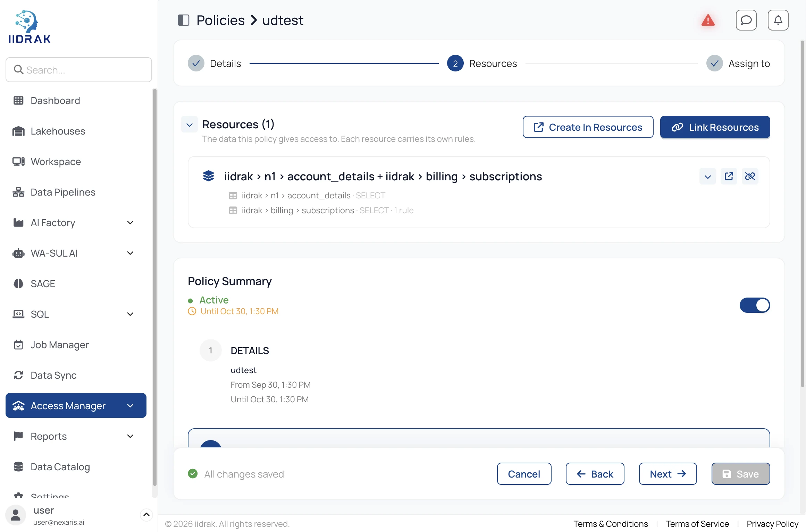Click the Lakehouses icon
Viewport: 806px width, 532px height.
point(18,131)
